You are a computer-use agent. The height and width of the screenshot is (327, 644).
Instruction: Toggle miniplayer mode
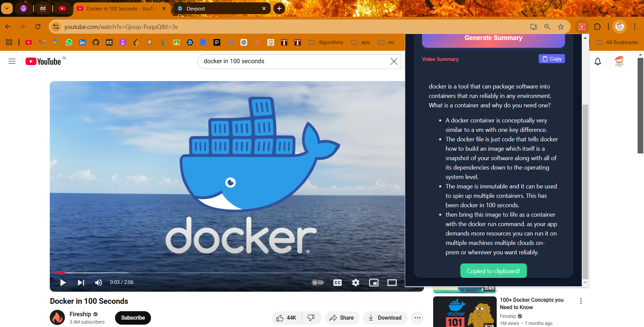click(374, 283)
